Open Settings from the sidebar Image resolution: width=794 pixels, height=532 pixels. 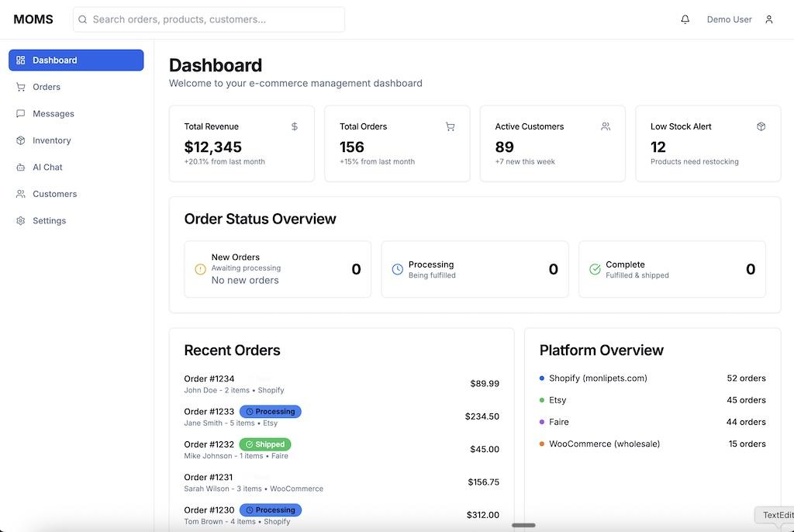tap(76, 221)
